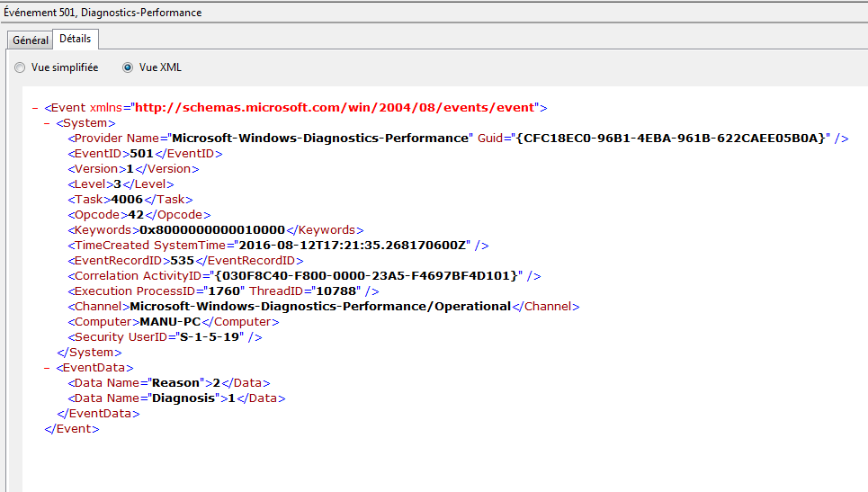Switch to the Général tab

31,40
